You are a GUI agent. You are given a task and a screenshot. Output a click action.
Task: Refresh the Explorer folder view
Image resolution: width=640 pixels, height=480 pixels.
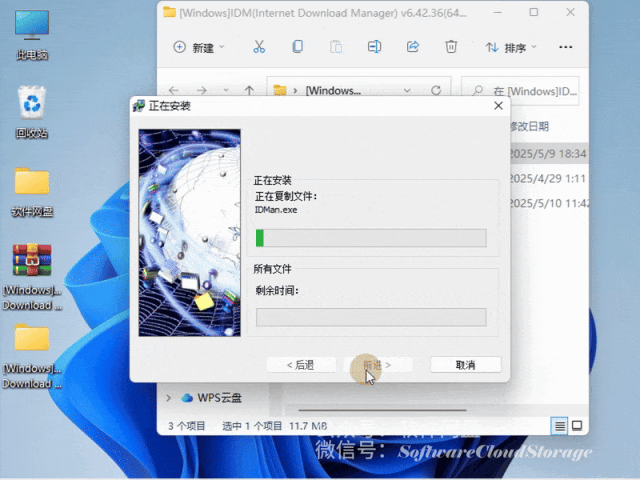(x=436, y=90)
